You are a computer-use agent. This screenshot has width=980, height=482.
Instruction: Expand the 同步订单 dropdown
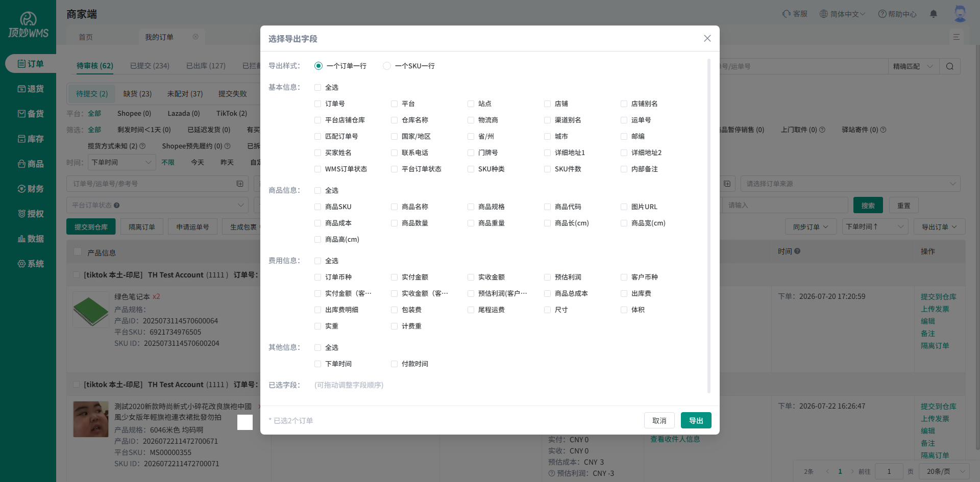pyautogui.click(x=811, y=227)
